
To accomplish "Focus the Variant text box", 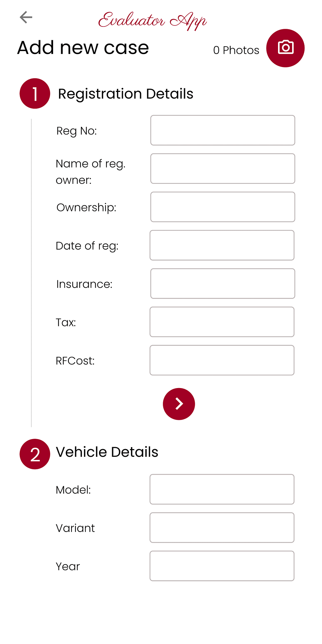I will click(222, 528).
